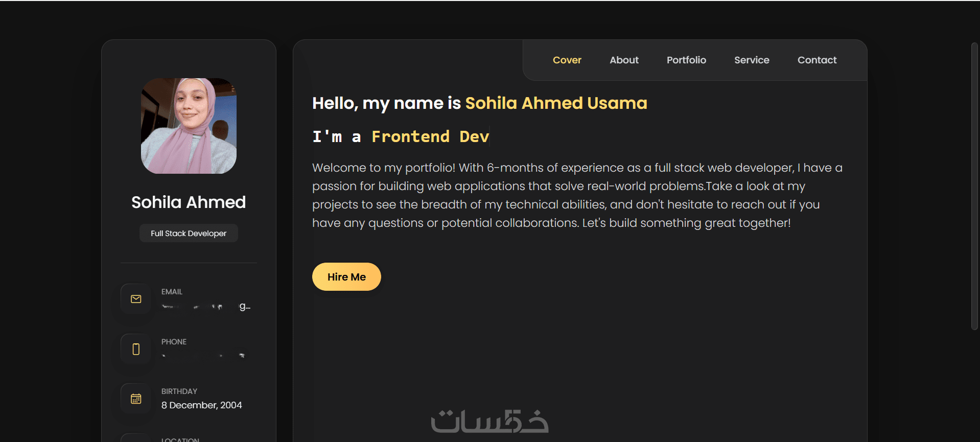Click the page vertical scrollbar

click(x=974, y=187)
